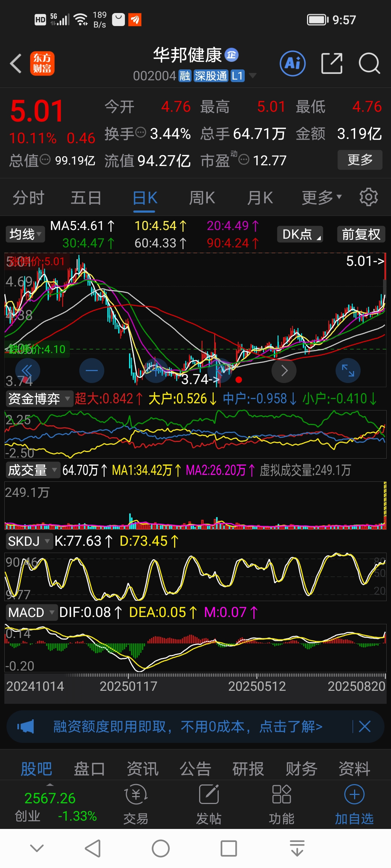Viewport: 391px width, 868px height.
Task: Expand chart to fullscreen icon
Action: (348, 371)
